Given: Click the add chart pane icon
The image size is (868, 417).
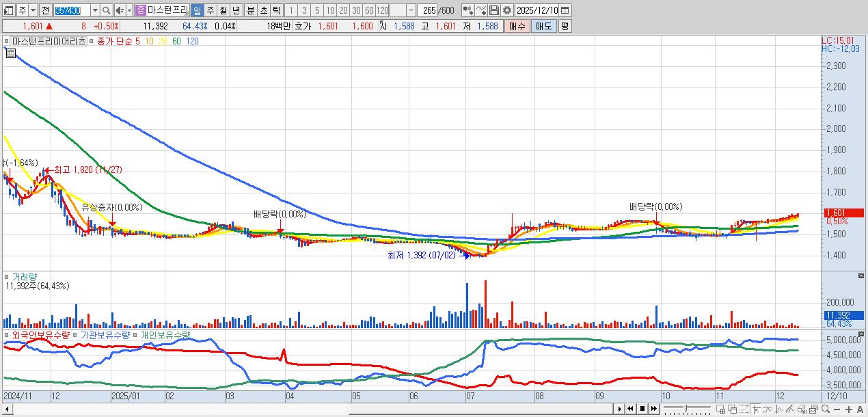Looking at the screenshot, I should [720, 409].
